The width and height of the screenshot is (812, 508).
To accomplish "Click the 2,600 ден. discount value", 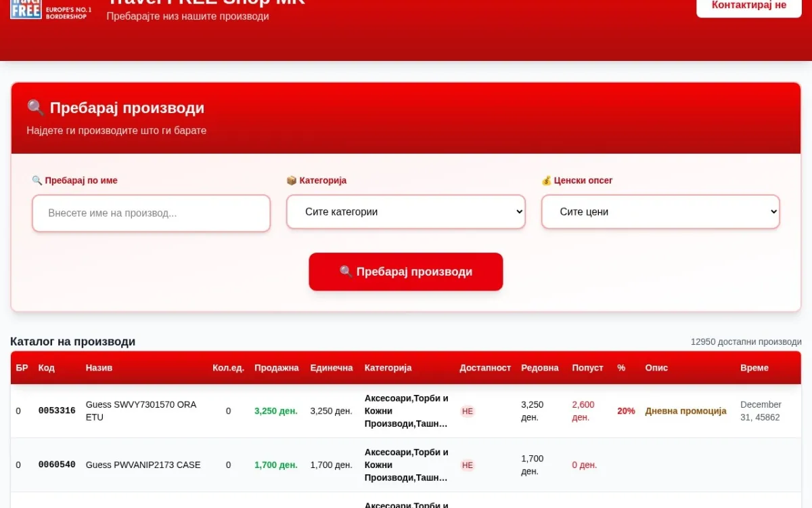I will 583,410.
